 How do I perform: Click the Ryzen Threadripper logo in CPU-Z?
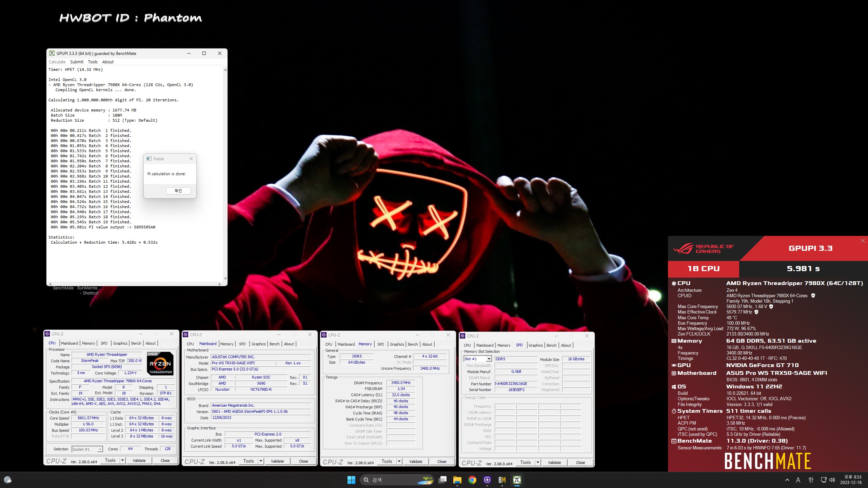point(160,363)
